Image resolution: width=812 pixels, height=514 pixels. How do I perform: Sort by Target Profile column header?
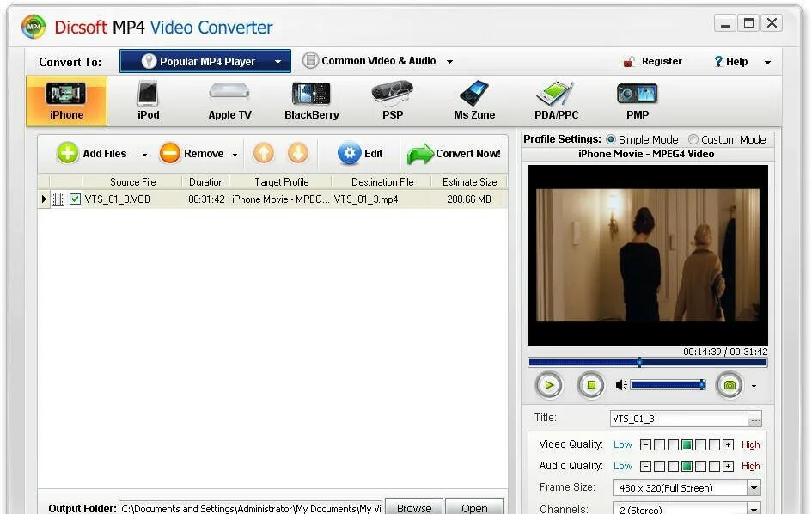281,182
